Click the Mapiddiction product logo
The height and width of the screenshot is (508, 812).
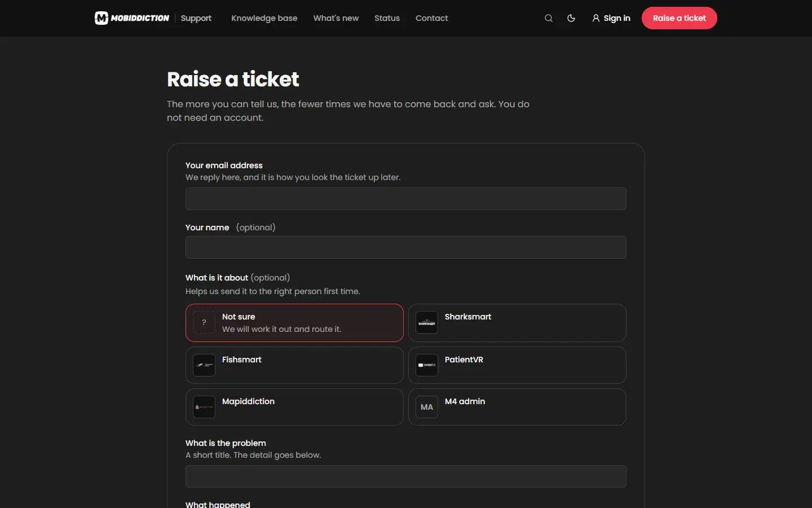coord(204,407)
